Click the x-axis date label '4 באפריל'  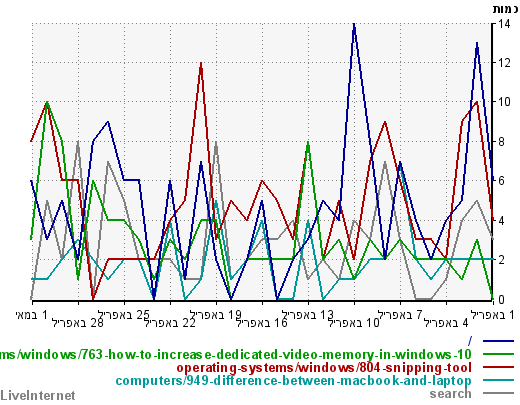pos(446,323)
